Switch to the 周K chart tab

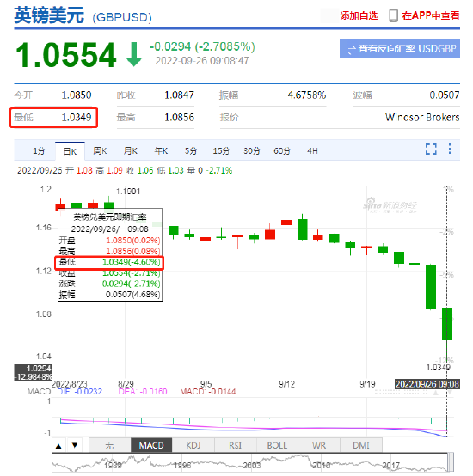click(101, 151)
